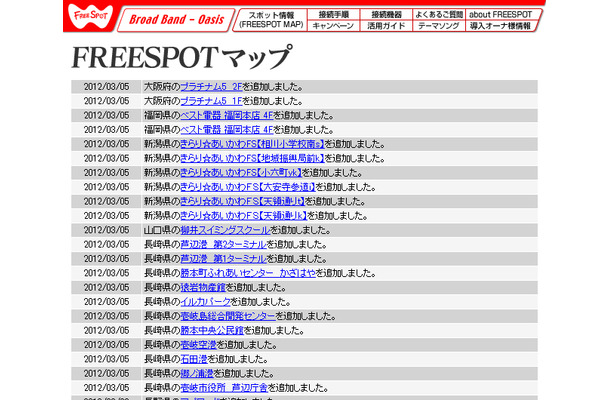Open the 壱岐市役所 芦辺庁舎 link
This screenshot has width=610, height=400.
coord(224,388)
